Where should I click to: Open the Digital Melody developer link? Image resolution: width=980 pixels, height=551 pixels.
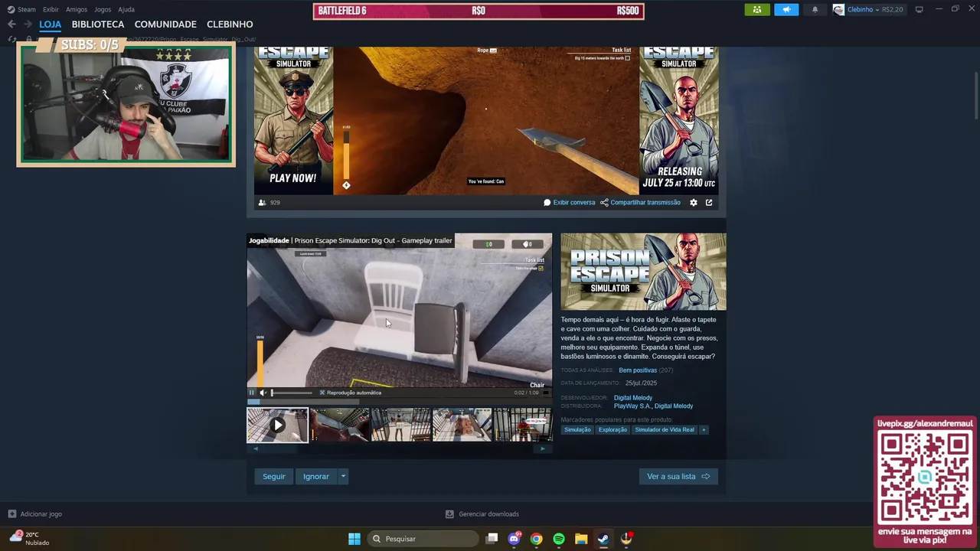pyautogui.click(x=633, y=398)
